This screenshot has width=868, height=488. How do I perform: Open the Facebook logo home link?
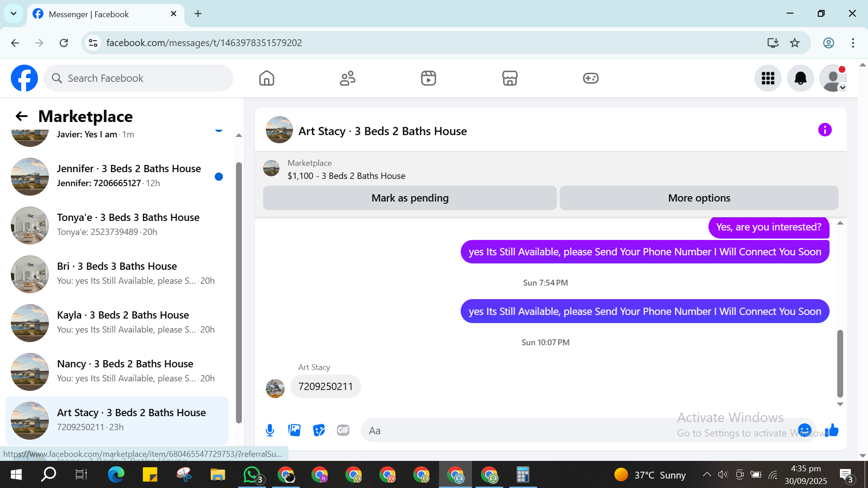coord(24,78)
